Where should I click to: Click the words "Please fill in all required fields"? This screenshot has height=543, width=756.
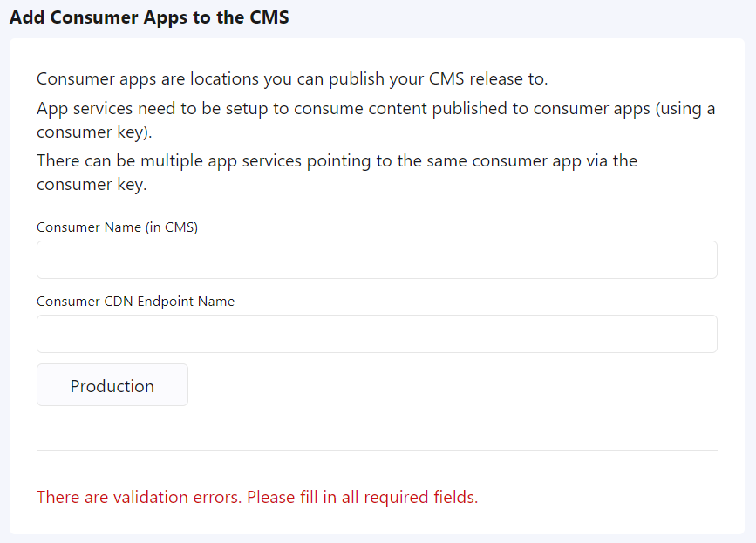tap(362, 498)
